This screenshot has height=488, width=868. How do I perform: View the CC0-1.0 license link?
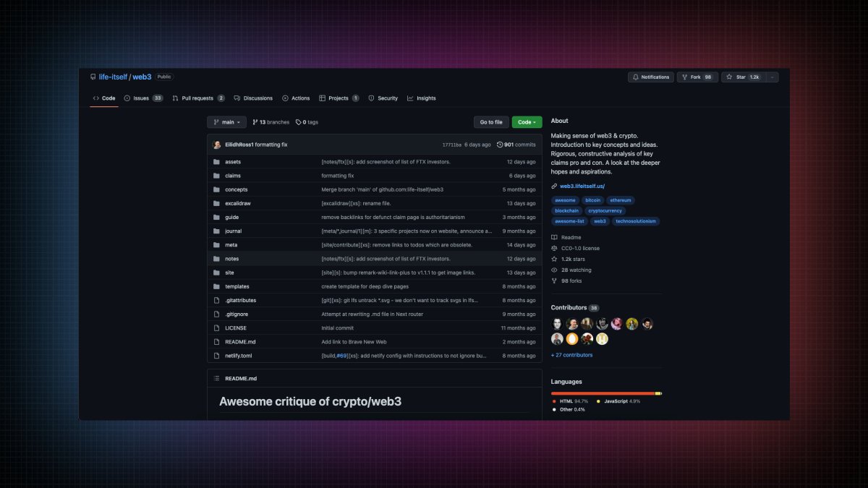tap(576, 248)
